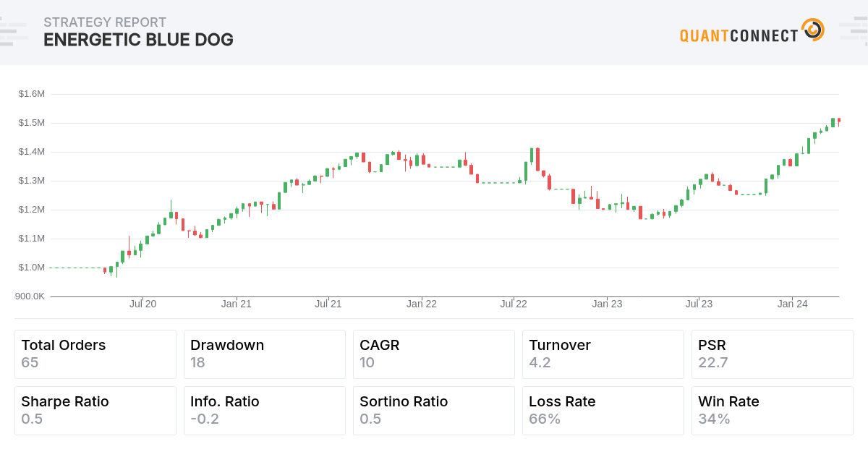
Task: Click the $1.6M y-axis label
Action: pos(32,94)
